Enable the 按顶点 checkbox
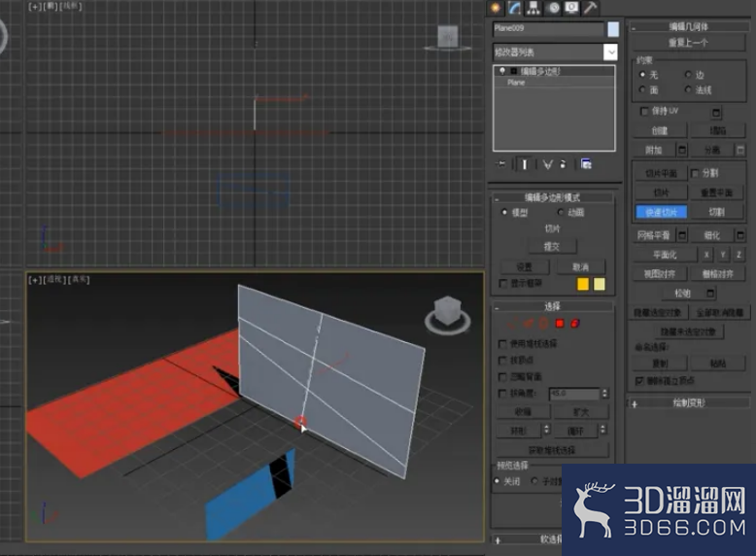 (502, 361)
